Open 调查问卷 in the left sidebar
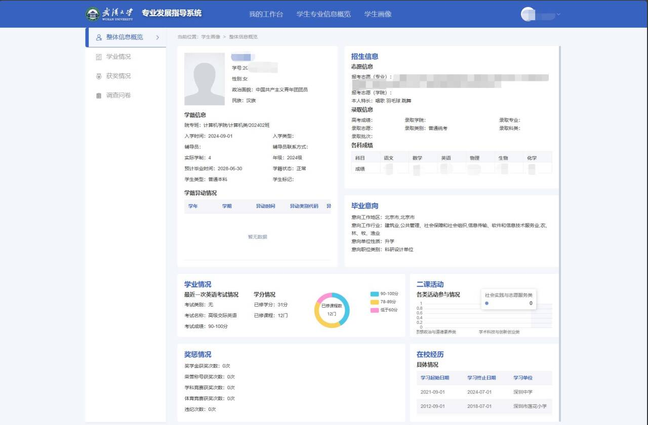 (119, 96)
